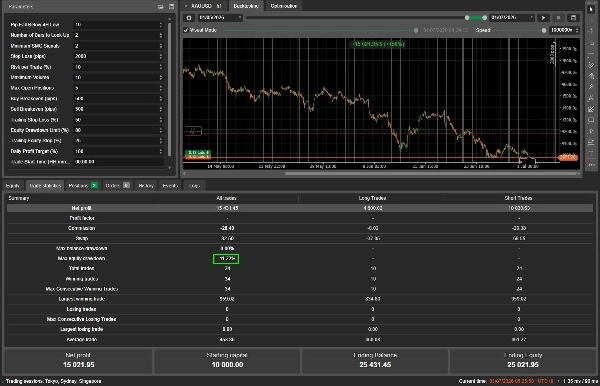Click the Max equity drawdown All trades value
Screen dimensions: 600x386
coord(226,259)
